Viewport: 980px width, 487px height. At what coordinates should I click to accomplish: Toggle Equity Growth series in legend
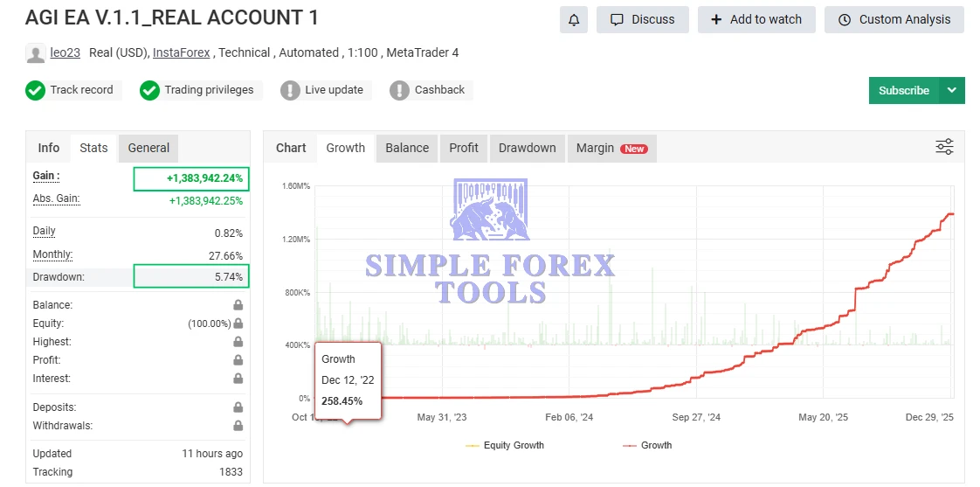click(x=505, y=445)
